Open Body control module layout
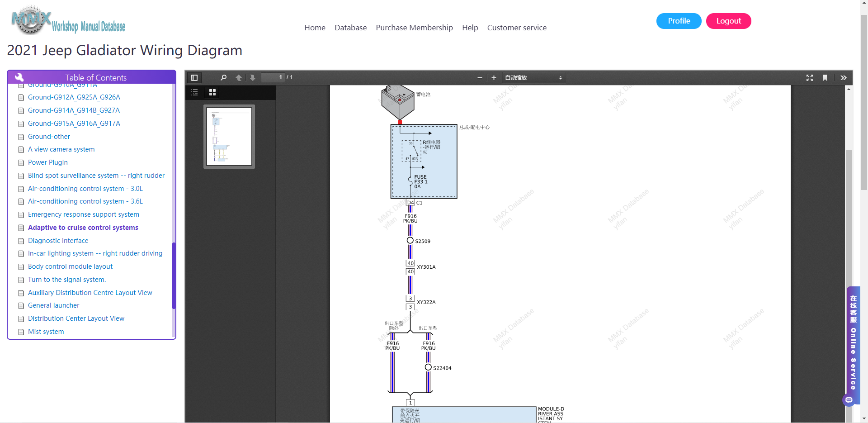The image size is (868, 423). 71,266
